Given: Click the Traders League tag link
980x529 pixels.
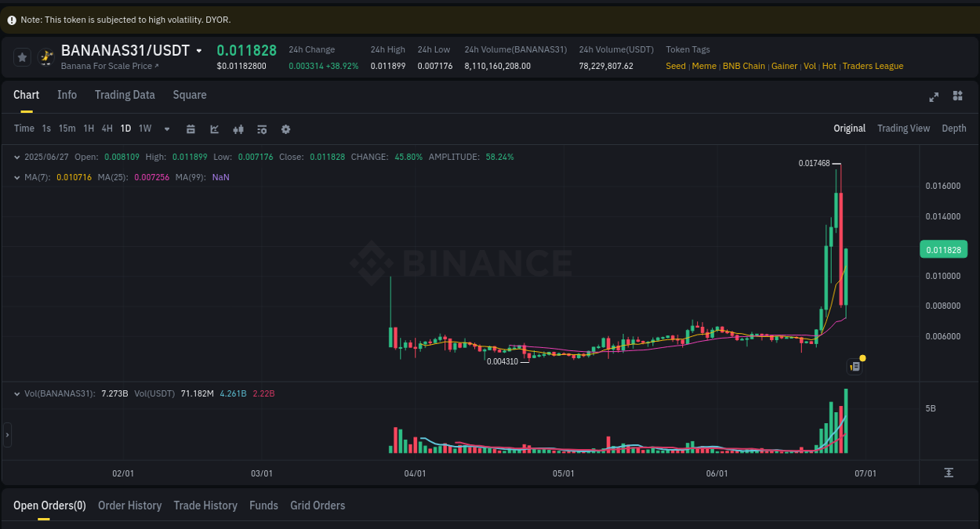Looking at the screenshot, I should (x=873, y=66).
